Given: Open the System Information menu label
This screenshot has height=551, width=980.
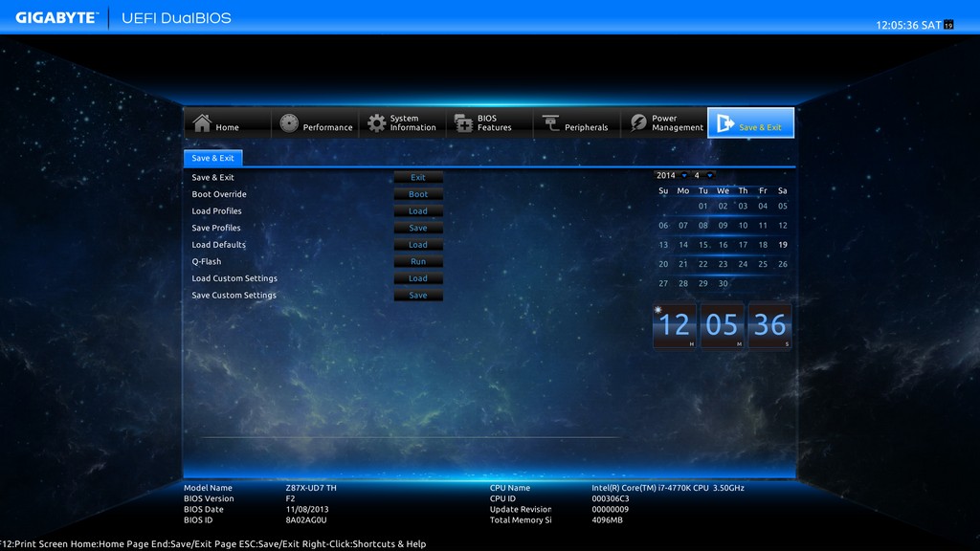Looking at the screenshot, I should (412, 123).
